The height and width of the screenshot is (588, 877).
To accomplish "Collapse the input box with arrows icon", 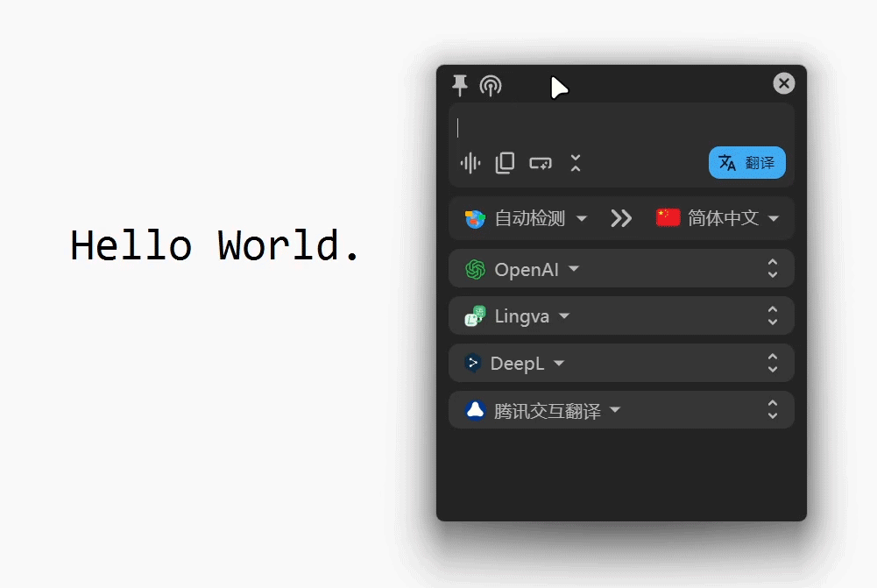I will point(576,163).
